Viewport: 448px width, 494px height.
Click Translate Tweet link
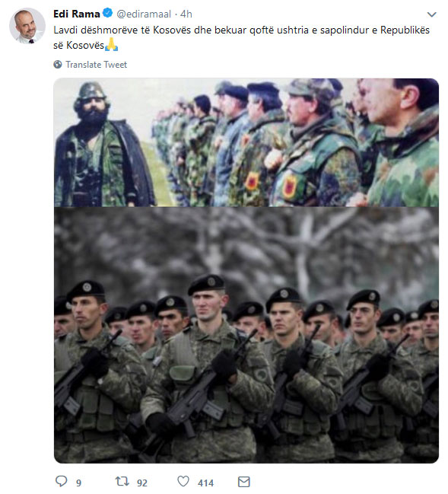(96, 65)
